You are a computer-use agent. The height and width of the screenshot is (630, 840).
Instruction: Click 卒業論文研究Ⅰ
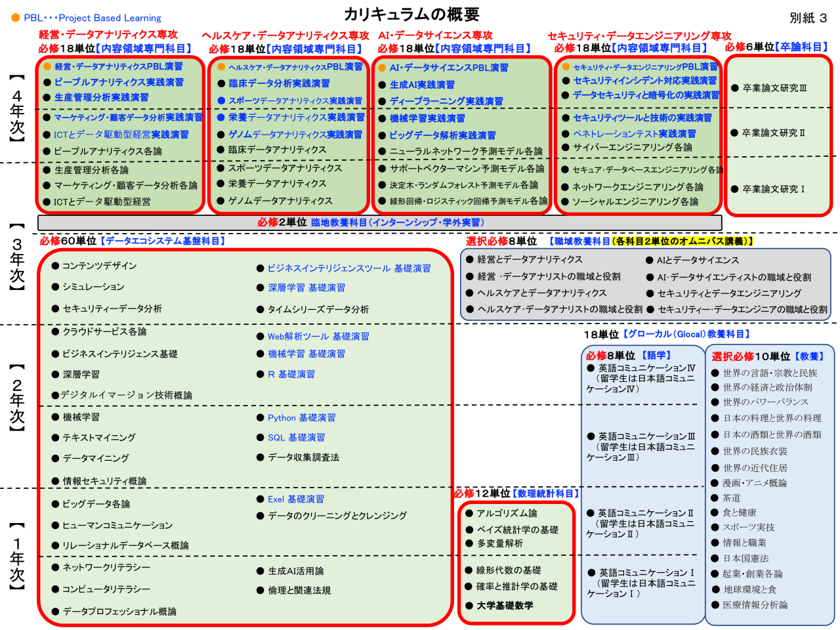(x=774, y=189)
